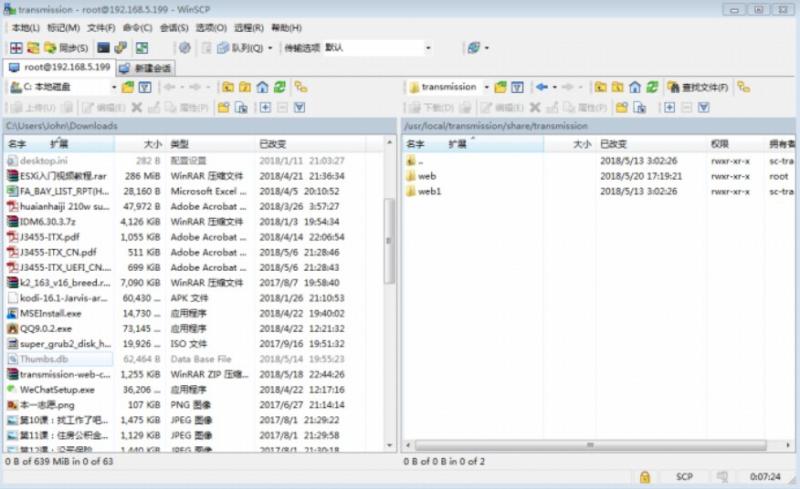800x489 pixels.
Task: Open the 新建会话 new session tab
Action: pyautogui.click(x=146, y=68)
